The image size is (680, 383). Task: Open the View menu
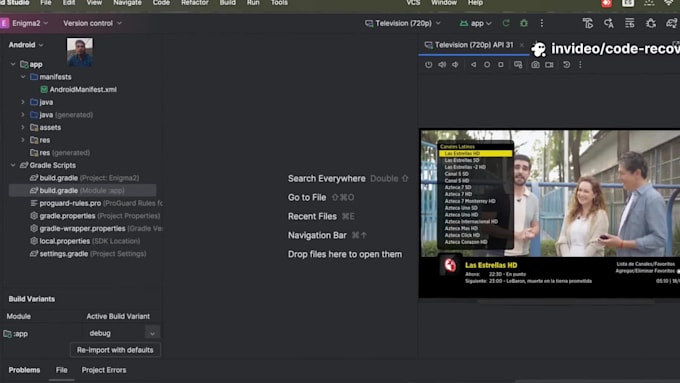(x=94, y=3)
